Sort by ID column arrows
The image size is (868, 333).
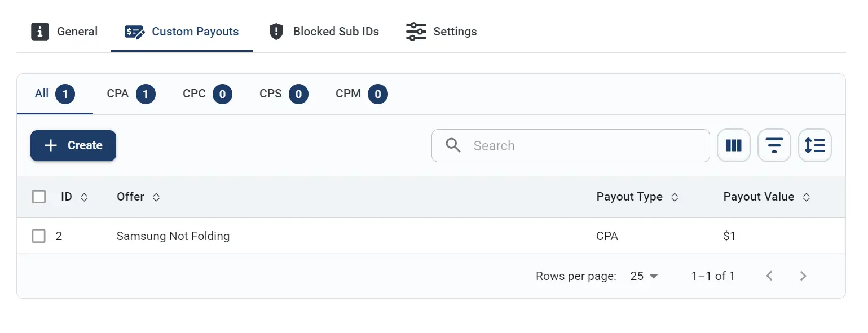[85, 197]
